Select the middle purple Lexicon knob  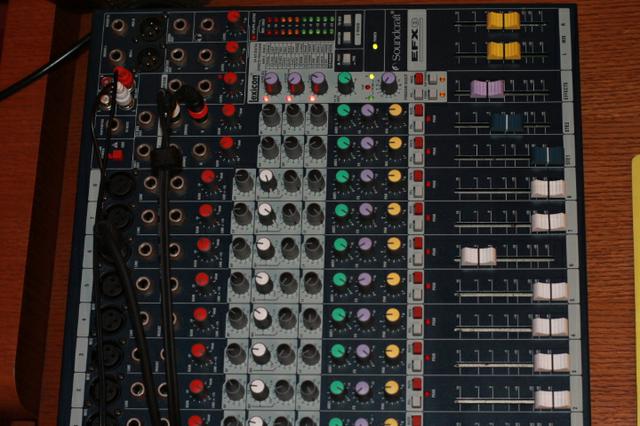296,83
